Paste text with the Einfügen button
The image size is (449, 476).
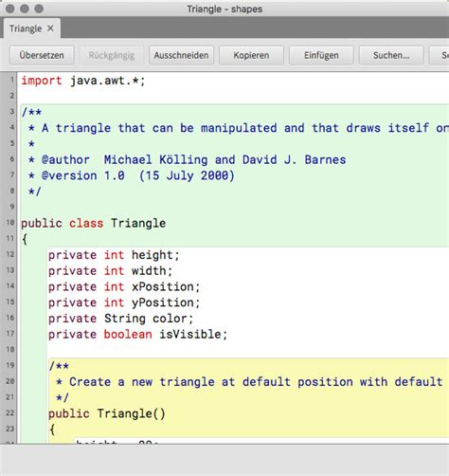tap(321, 55)
